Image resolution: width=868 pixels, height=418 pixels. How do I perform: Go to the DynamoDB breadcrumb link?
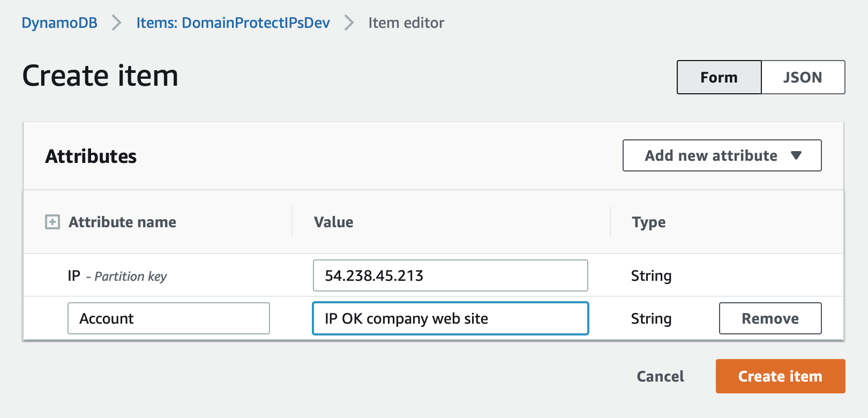(x=59, y=23)
